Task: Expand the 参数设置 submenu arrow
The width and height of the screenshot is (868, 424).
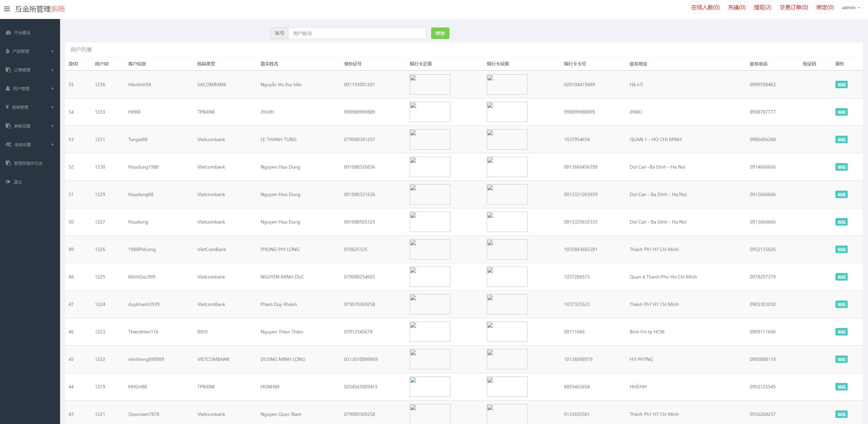Action: point(53,126)
